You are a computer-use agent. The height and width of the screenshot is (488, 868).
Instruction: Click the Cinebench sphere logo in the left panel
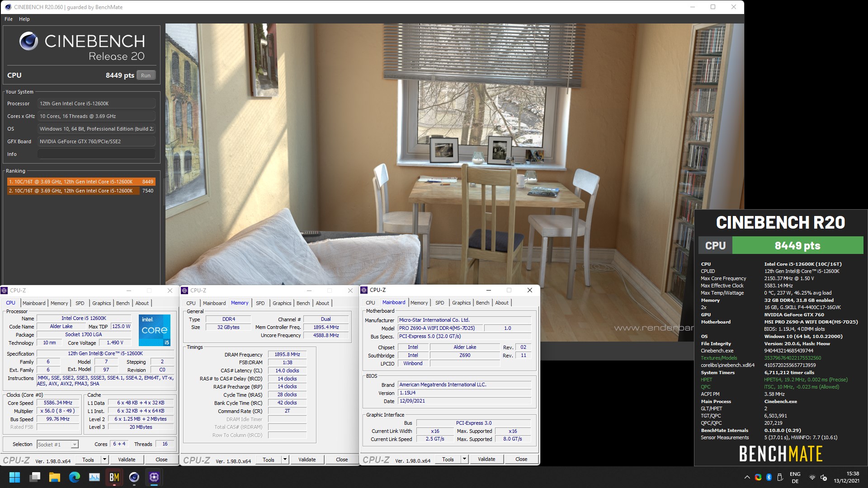coord(28,41)
